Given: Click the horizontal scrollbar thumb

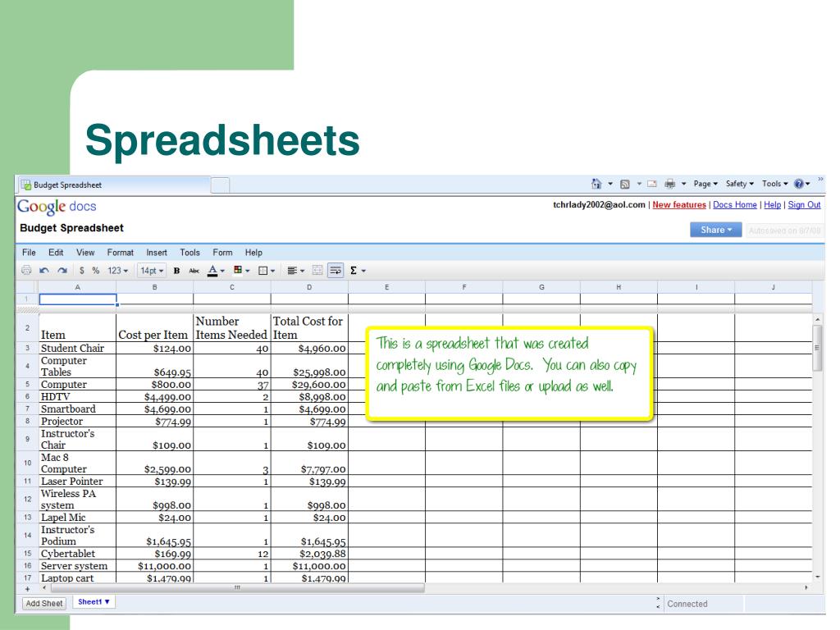Looking at the screenshot, I should coord(235,587).
